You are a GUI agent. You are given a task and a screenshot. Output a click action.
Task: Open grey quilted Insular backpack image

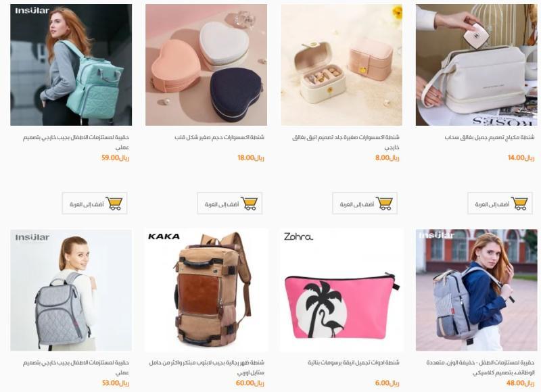tap(71, 290)
